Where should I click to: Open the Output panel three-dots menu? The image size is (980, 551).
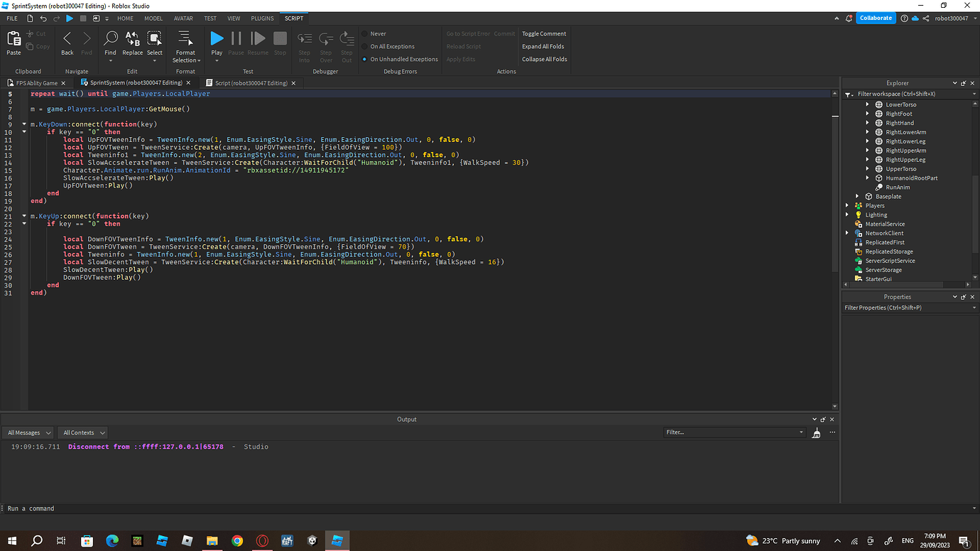[x=832, y=432]
